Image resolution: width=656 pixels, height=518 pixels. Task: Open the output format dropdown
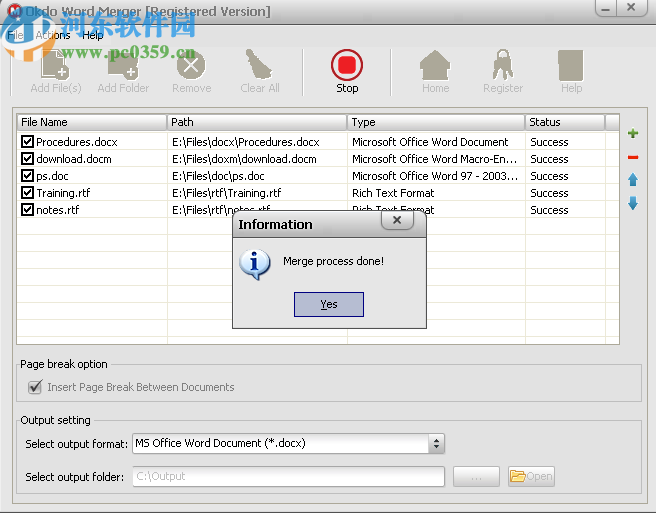point(436,444)
